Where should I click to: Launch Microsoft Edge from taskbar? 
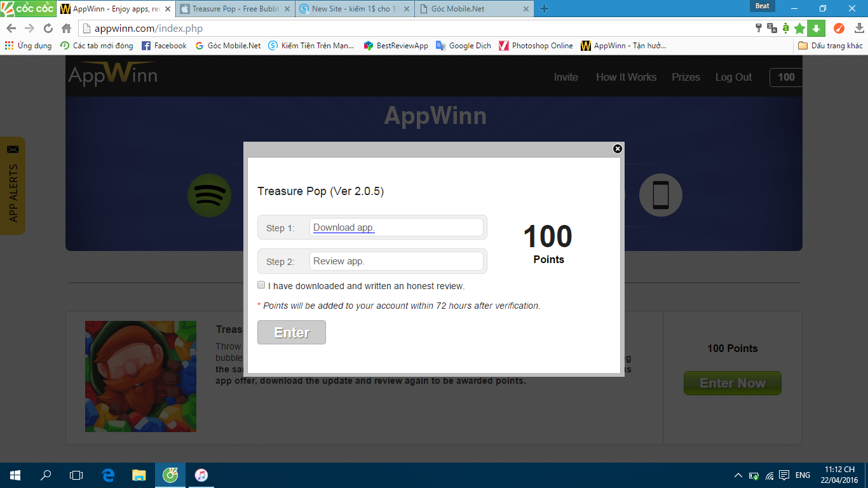point(108,475)
